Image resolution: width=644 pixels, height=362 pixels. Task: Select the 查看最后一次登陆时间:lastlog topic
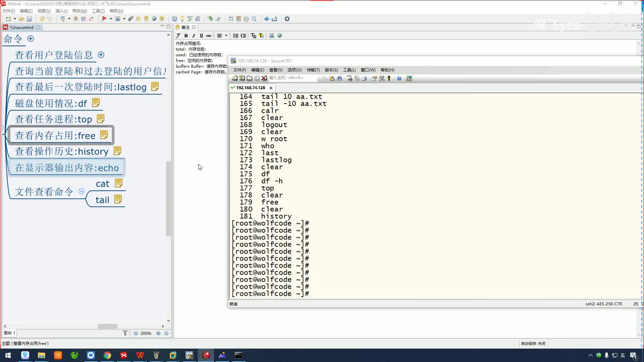click(x=80, y=87)
